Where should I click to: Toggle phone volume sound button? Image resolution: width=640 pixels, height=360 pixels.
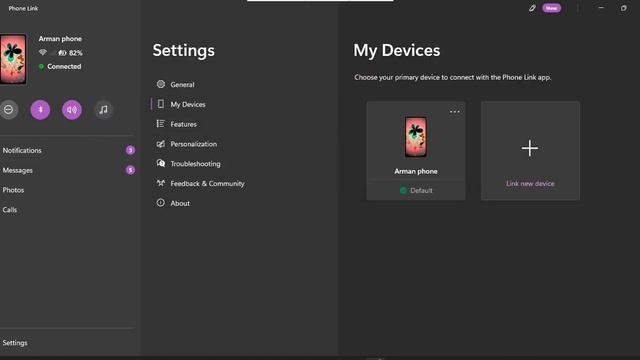[72, 109]
